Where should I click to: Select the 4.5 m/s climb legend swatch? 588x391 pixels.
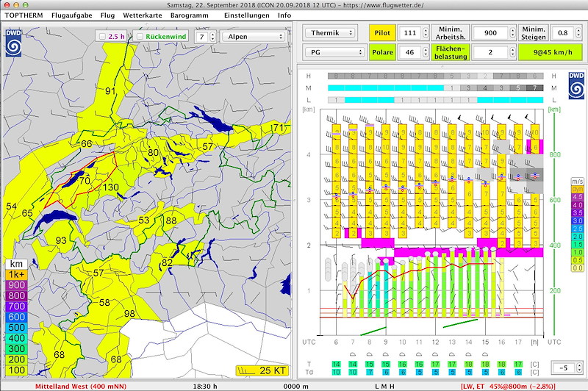578,197
